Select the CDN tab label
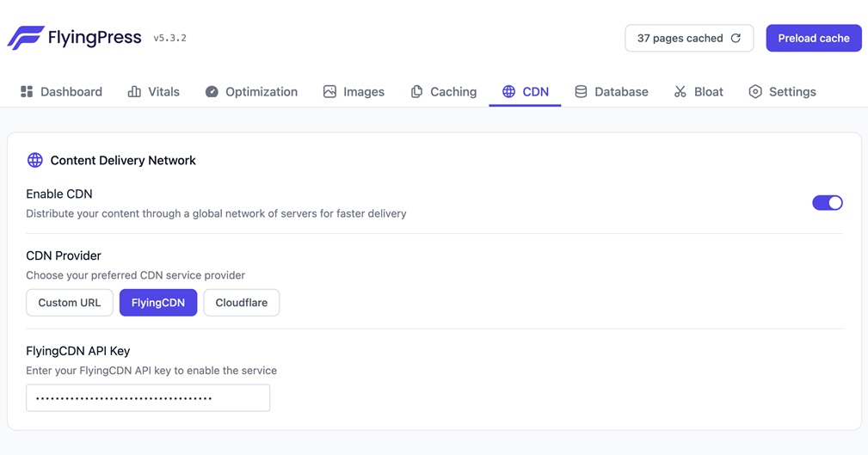The image size is (868, 455). 536,92
